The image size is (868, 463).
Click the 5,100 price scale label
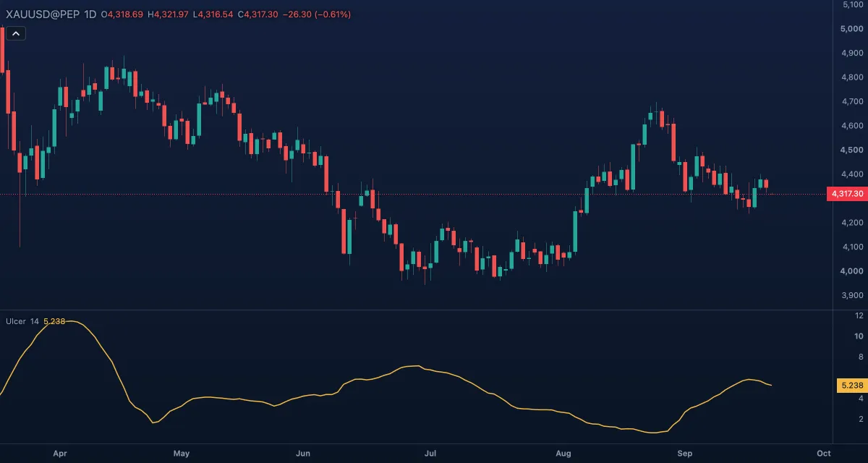click(854, 5)
